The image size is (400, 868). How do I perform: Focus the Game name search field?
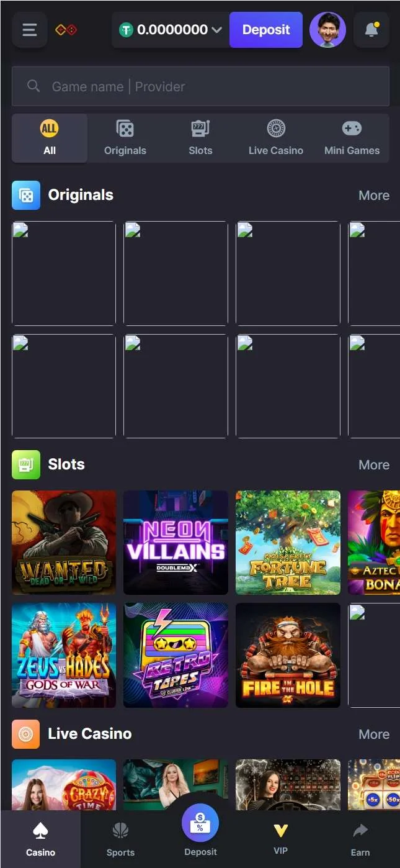(200, 86)
